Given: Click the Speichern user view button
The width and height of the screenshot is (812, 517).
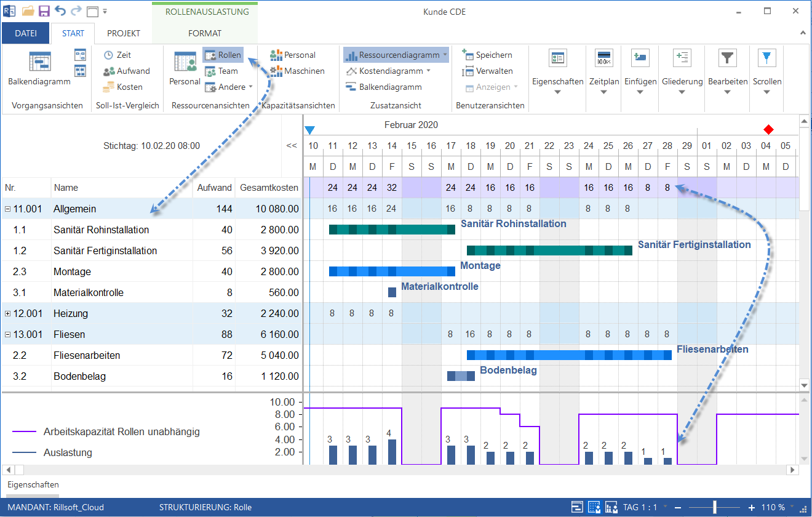Looking at the screenshot, I should click(487, 55).
